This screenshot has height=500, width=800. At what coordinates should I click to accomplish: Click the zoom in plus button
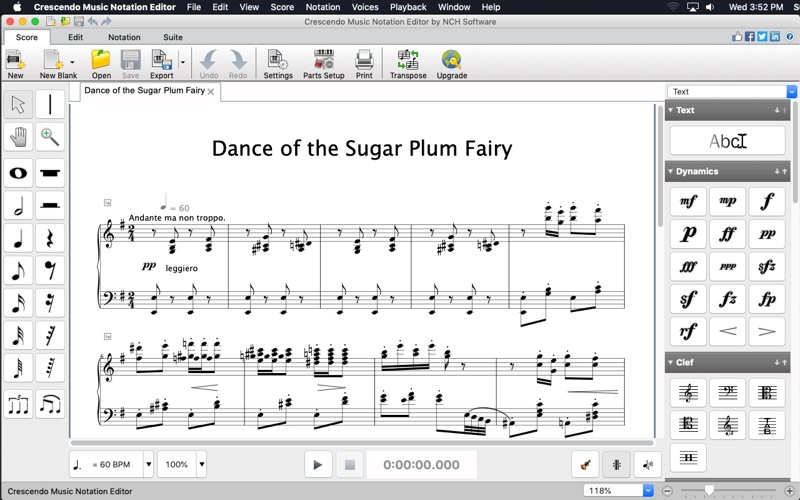click(x=789, y=491)
